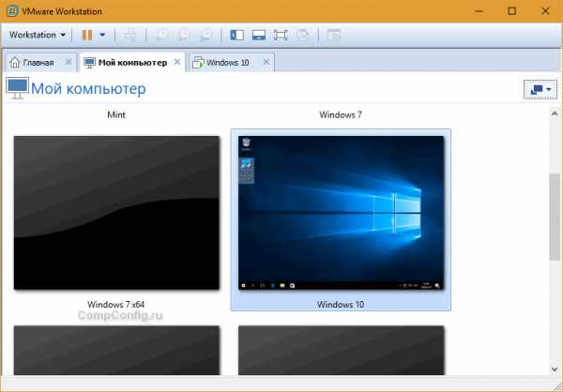Open the thumbnail size dropdown button
Screen dimensions: 563x392
click(540, 89)
